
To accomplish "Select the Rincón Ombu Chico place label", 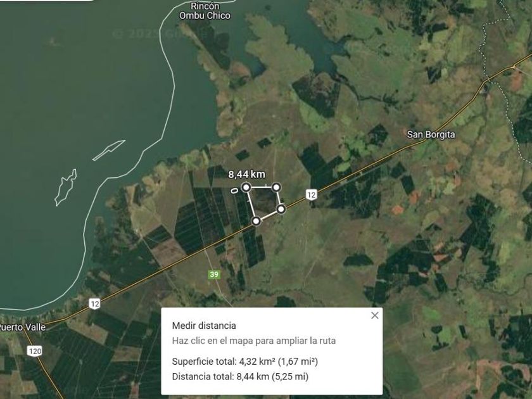I will (205, 11).
